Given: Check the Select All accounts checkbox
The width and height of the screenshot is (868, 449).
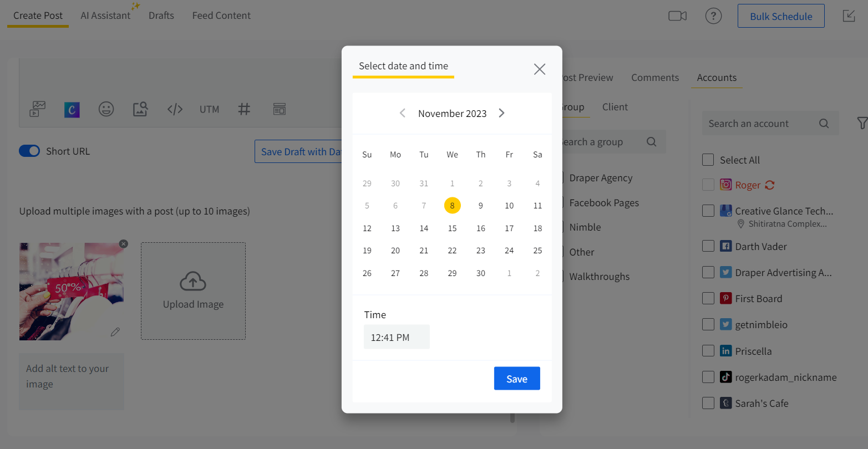Looking at the screenshot, I should click(708, 160).
